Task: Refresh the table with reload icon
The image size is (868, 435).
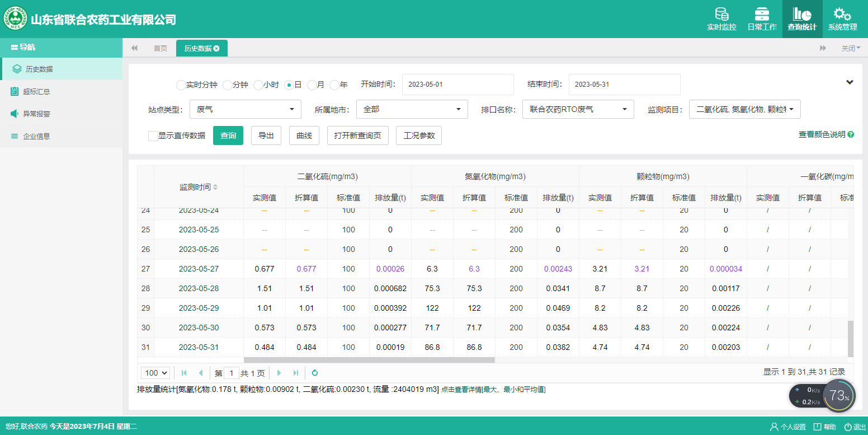Action: [x=315, y=373]
